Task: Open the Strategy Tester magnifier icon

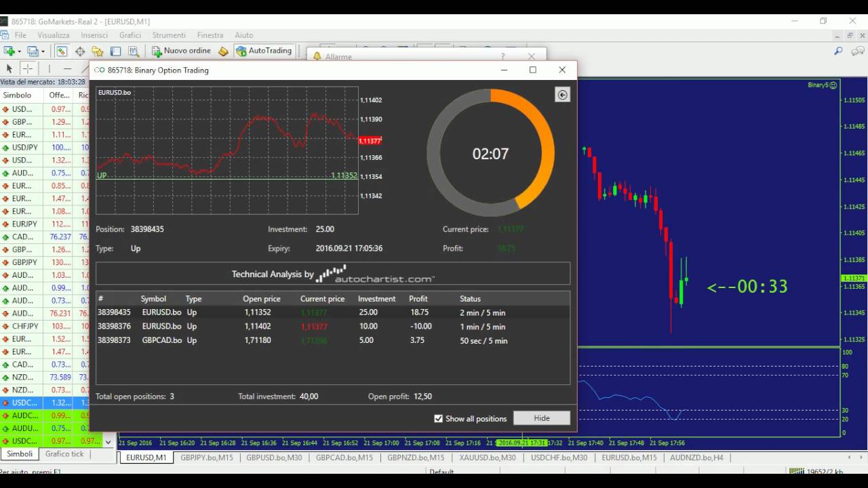Action: click(x=134, y=51)
